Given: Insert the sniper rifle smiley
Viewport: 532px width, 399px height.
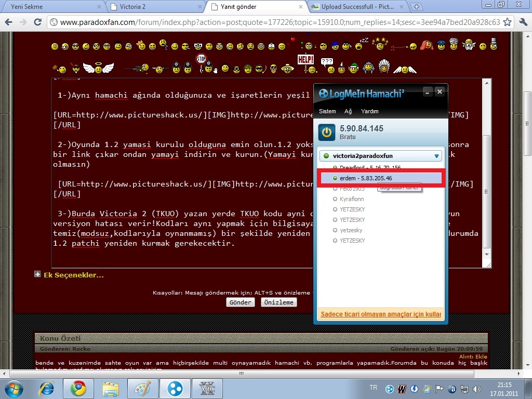Looking at the screenshot, I should click(137, 68).
